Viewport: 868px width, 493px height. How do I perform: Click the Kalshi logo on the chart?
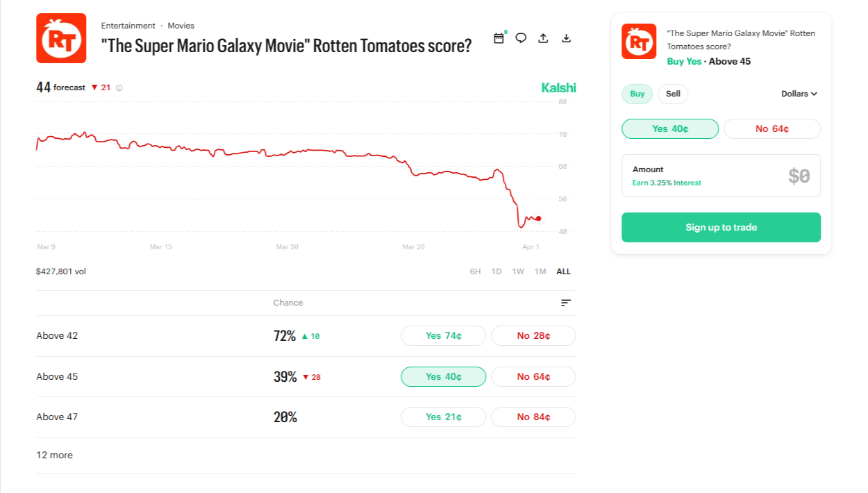[x=558, y=87]
